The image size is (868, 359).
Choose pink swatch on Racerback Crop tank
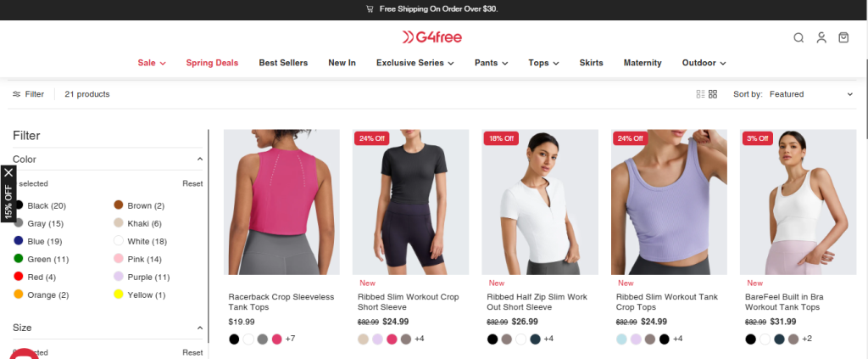tap(277, 339)
